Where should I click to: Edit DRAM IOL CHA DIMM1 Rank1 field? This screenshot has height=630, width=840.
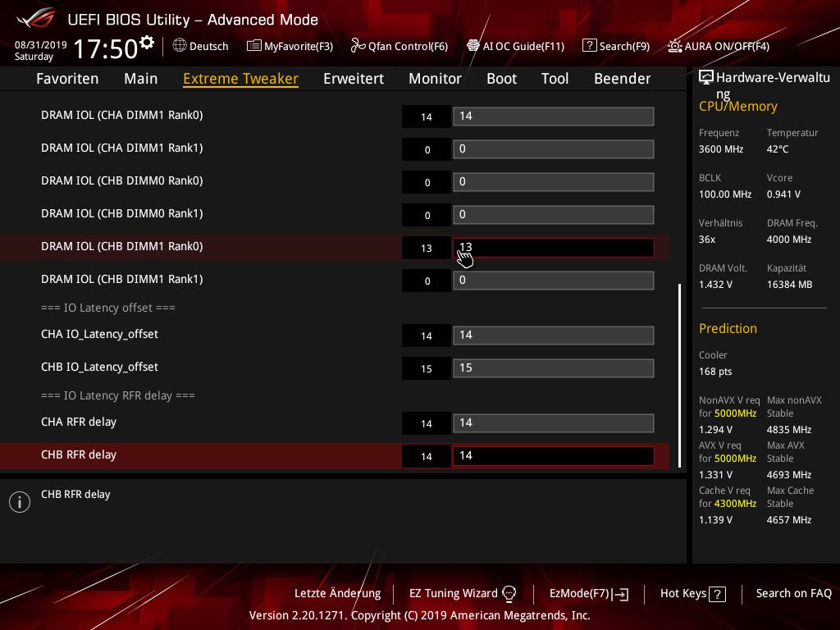[x=554, y=149]
